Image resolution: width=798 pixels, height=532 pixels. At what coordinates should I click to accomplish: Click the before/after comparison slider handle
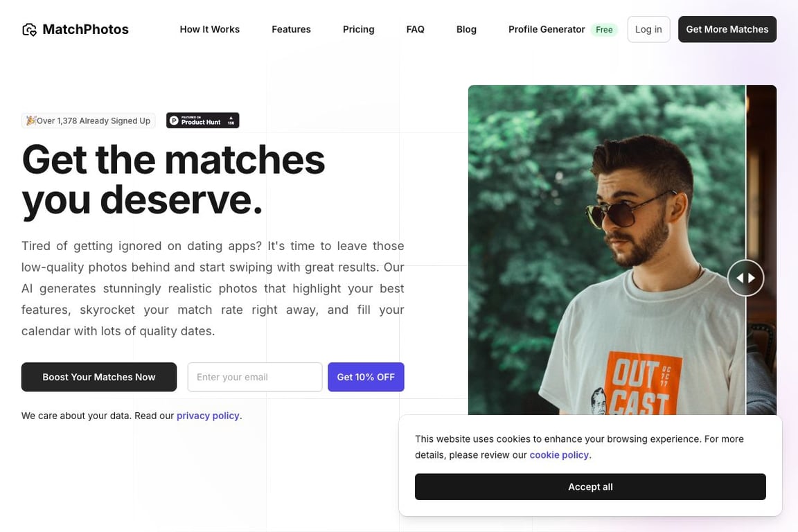click(x=745, y=278)
